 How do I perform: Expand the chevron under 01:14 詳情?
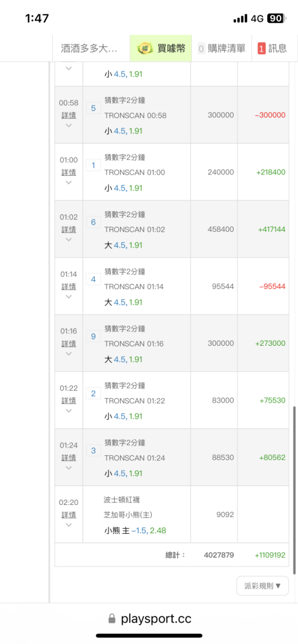coord(69,296)
